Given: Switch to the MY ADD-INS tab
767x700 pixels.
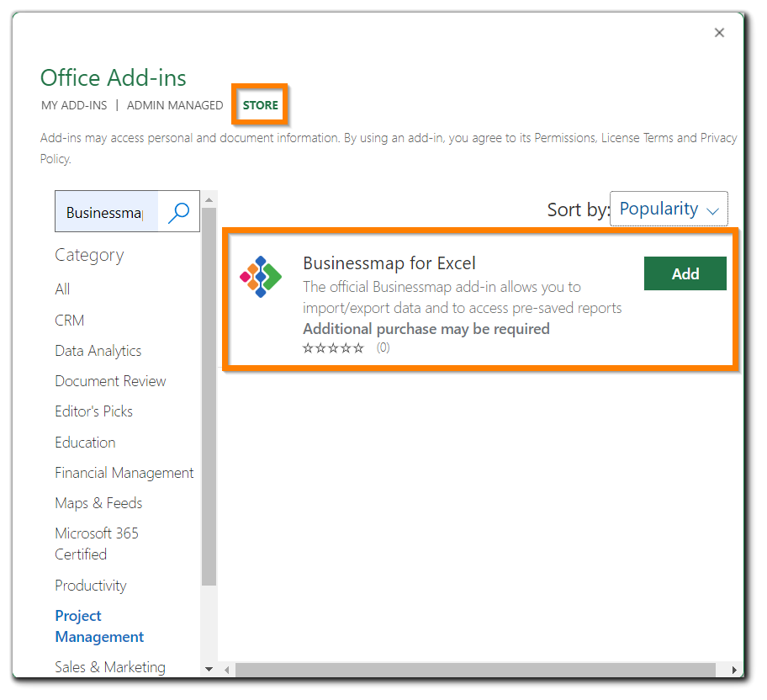Looking at the screenshot, I should point(74,105).
